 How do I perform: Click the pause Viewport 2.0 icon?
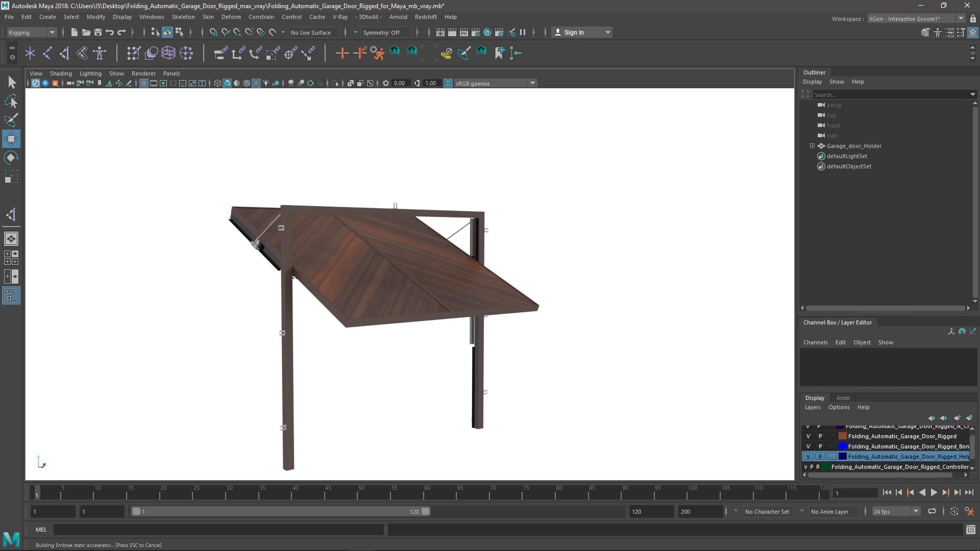pos(523,32)
